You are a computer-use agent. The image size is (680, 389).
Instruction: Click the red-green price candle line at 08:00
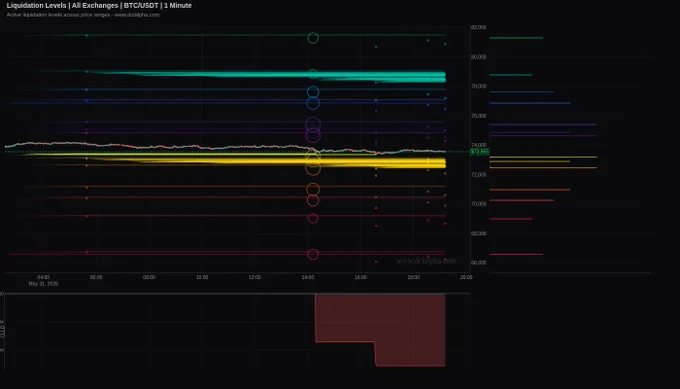pyautogui.click(x=149, y=147)
